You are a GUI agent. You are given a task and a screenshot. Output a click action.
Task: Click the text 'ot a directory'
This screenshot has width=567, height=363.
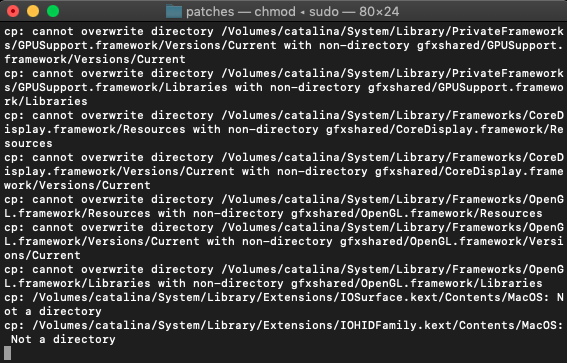53,311
